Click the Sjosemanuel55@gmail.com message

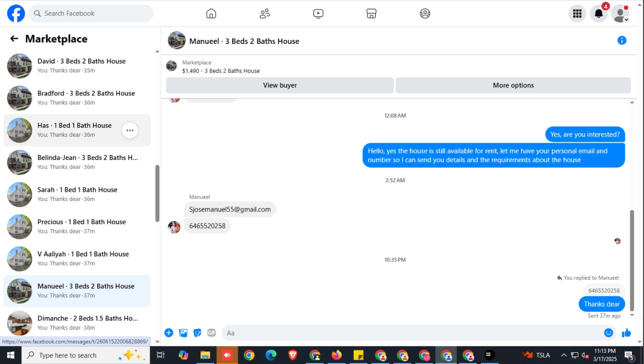(230, 210)
